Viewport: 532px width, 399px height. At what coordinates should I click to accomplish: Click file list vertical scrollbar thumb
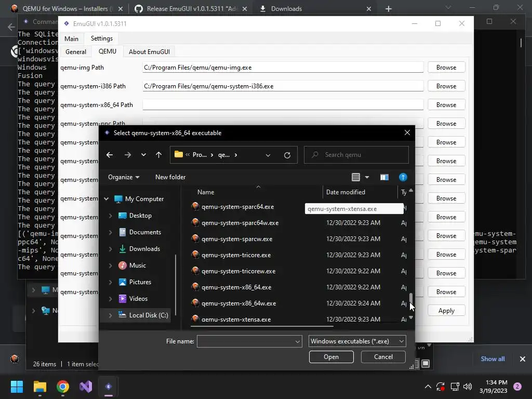[x=411, y=299]
